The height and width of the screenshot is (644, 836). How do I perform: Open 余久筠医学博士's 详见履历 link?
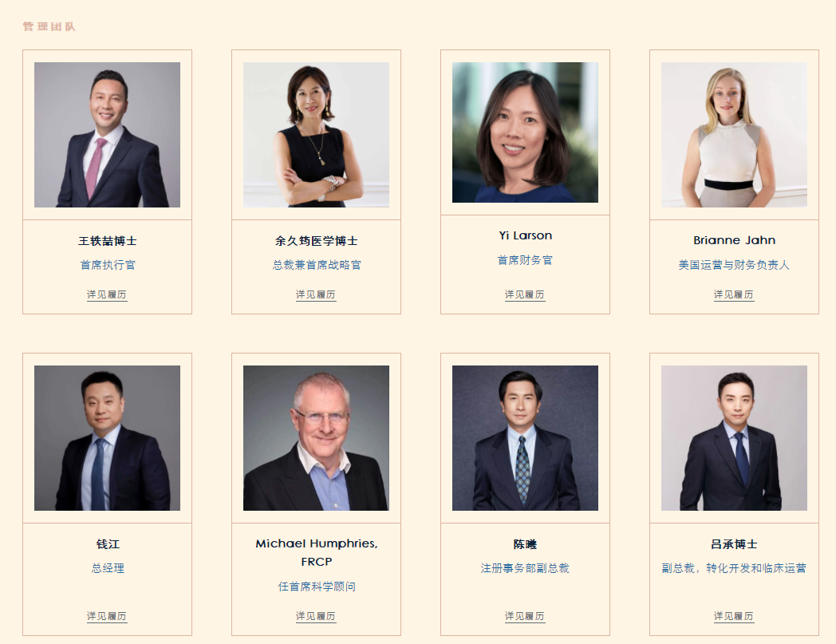coord(316,294)
